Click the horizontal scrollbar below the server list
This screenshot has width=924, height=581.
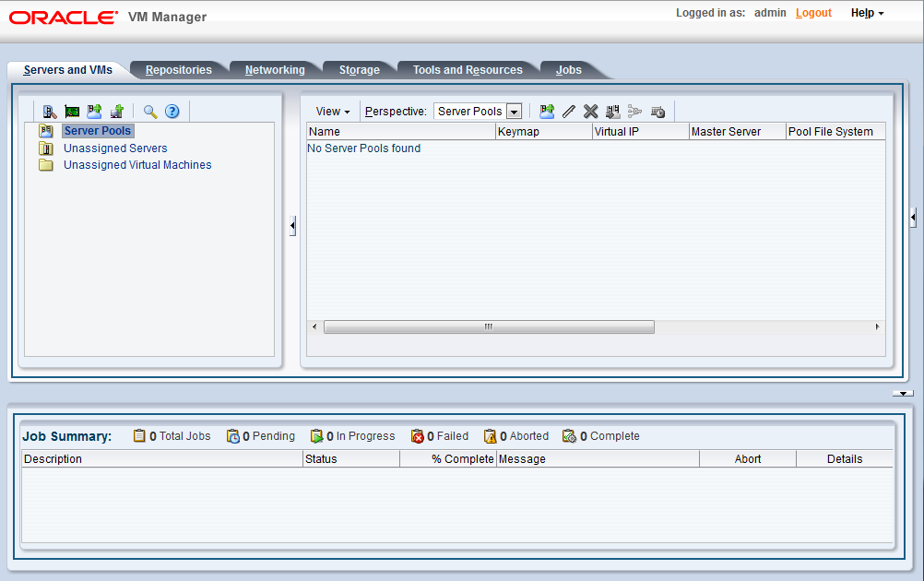point(489,326)
